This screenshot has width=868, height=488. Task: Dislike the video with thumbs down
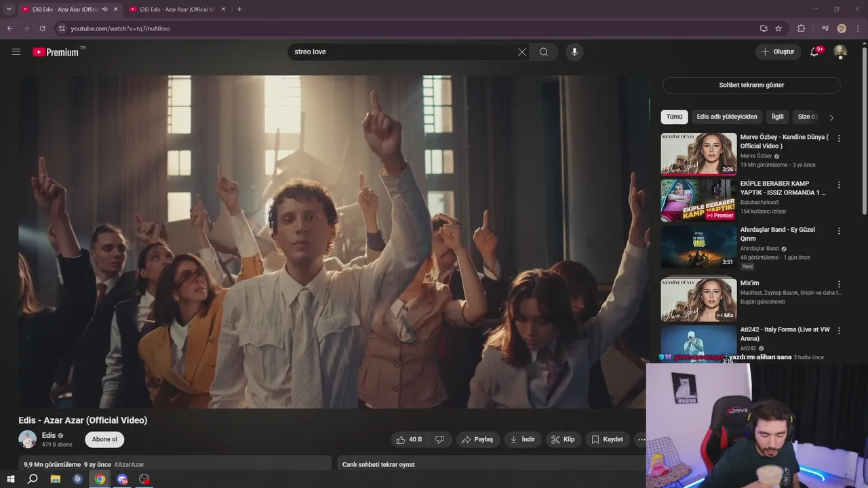439,439
